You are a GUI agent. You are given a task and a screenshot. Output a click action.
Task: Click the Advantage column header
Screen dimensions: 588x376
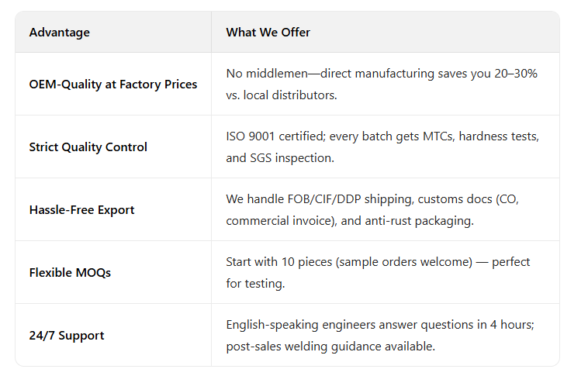click(60, 33)
